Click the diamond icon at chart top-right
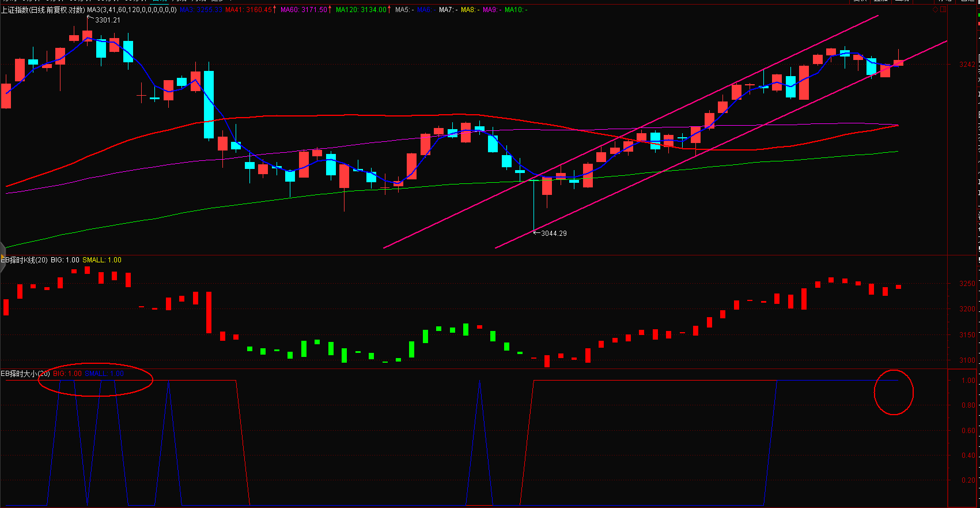 click(x=935, y=10)
